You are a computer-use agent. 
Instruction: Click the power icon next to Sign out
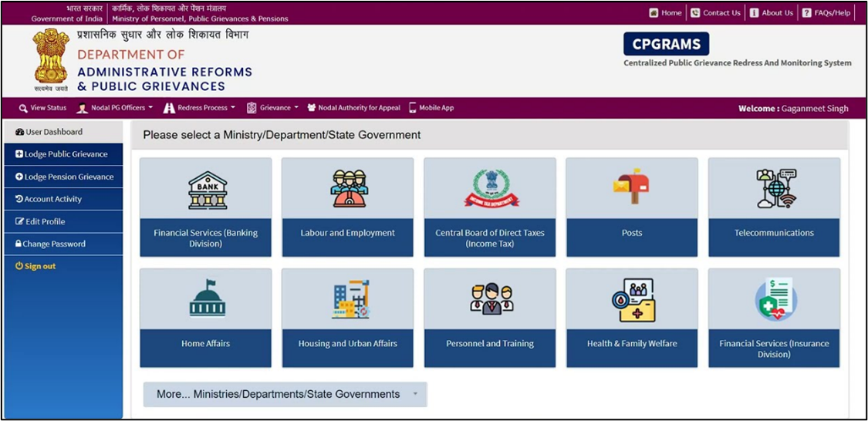(x=19, y=266)
